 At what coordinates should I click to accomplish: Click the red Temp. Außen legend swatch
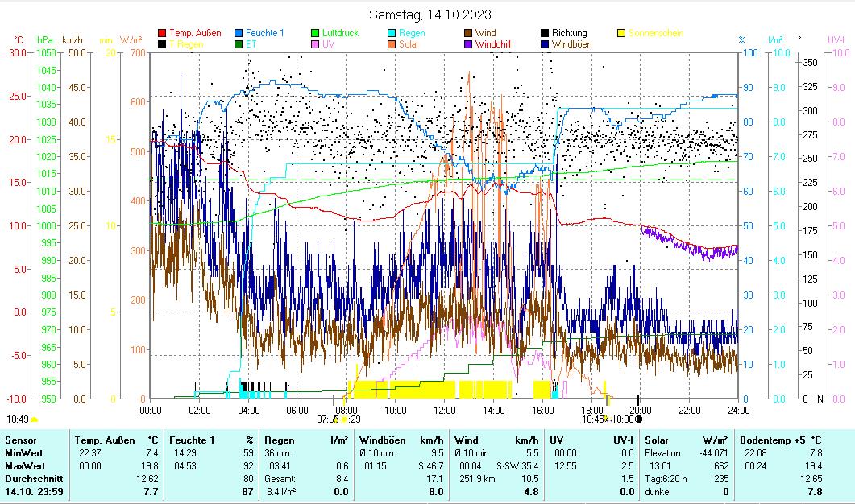(x=162, y=34)
